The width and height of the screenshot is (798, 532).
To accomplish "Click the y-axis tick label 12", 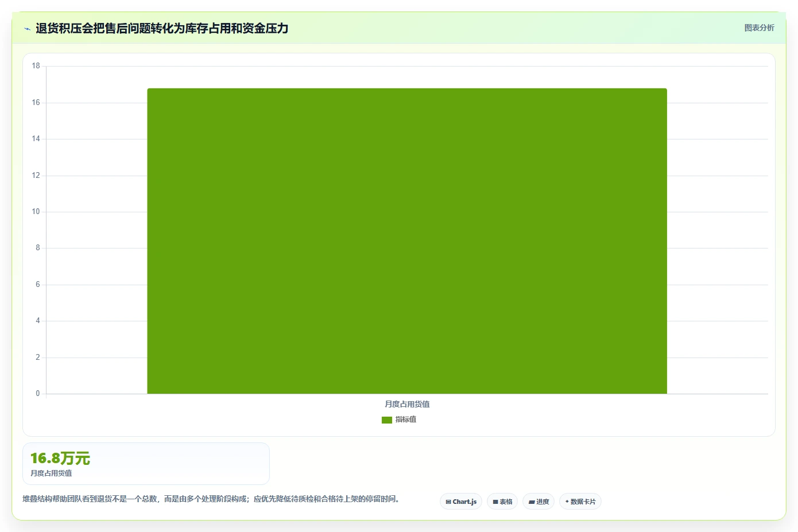I will click(x=36, y=176).
